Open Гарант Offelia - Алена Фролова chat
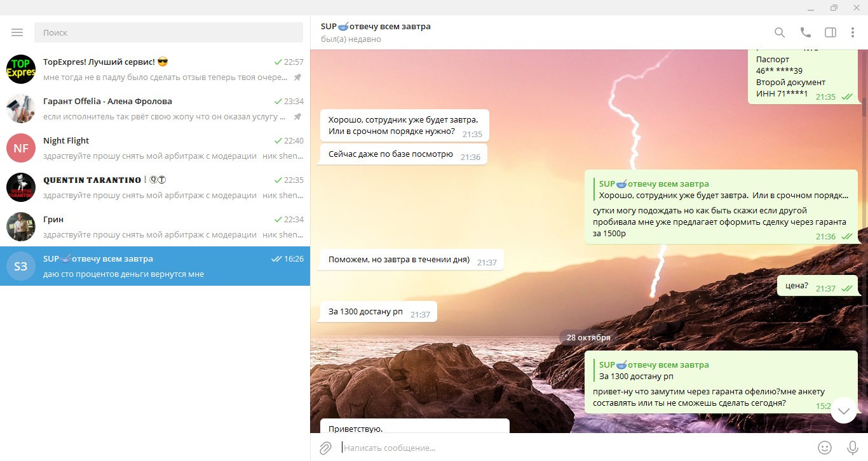Screen dimensions: 868x461 (x=155, y=109)
